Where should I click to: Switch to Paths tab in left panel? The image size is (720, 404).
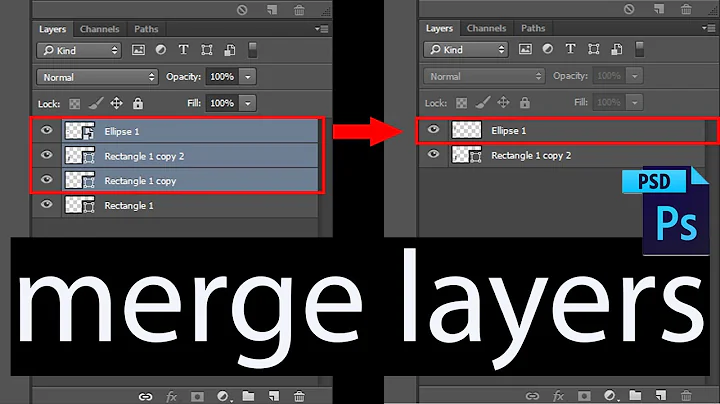[146, 29]
